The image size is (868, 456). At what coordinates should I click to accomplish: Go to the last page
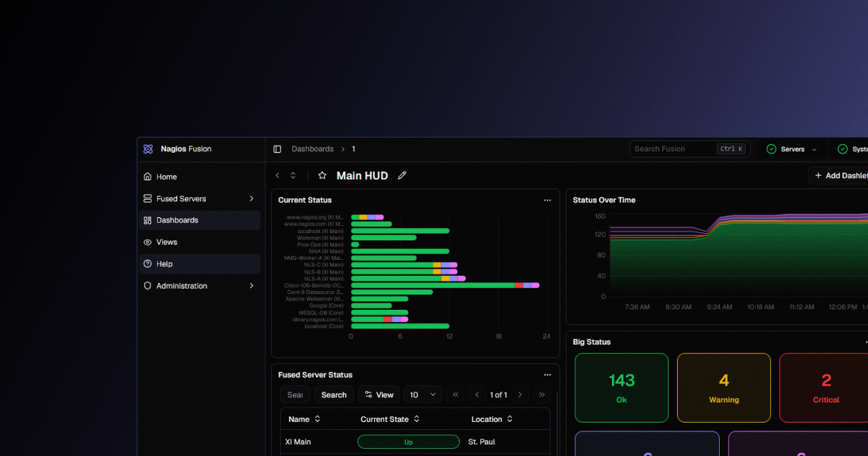point(542,394)
